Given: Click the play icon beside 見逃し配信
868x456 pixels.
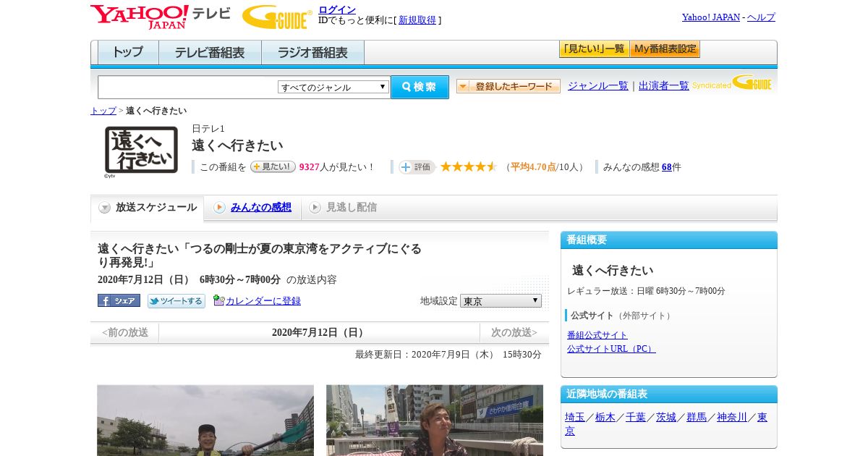Looking at the screenshot, I should pos(315,208).
